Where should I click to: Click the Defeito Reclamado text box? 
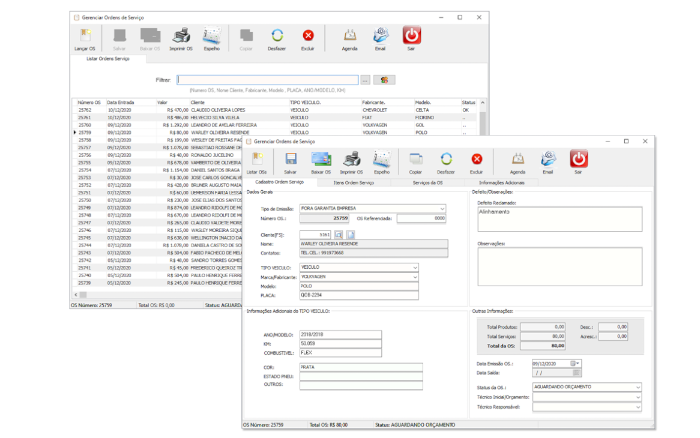coord(560,219)
